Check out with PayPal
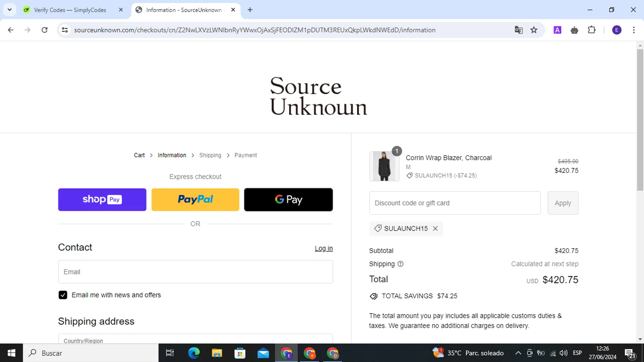Image resolution: width=644 pixels, height=362 pixels. (x=195, y=200)
